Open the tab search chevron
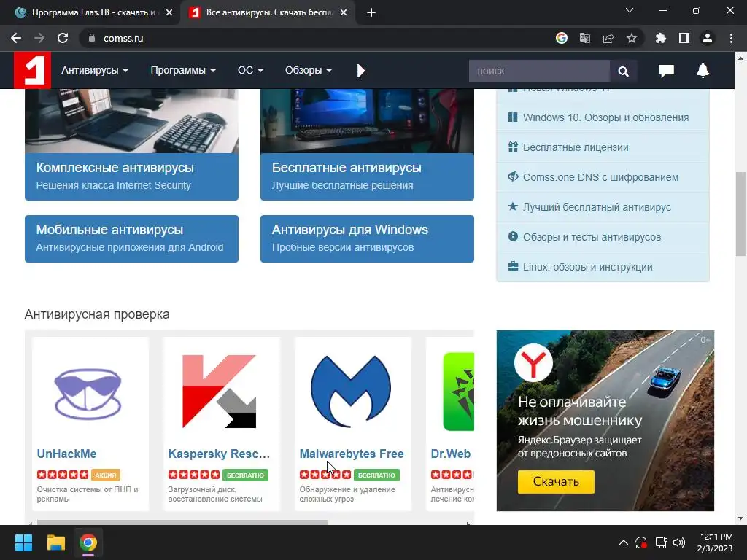This screenshot has height=560, width=747. (630, 10)
